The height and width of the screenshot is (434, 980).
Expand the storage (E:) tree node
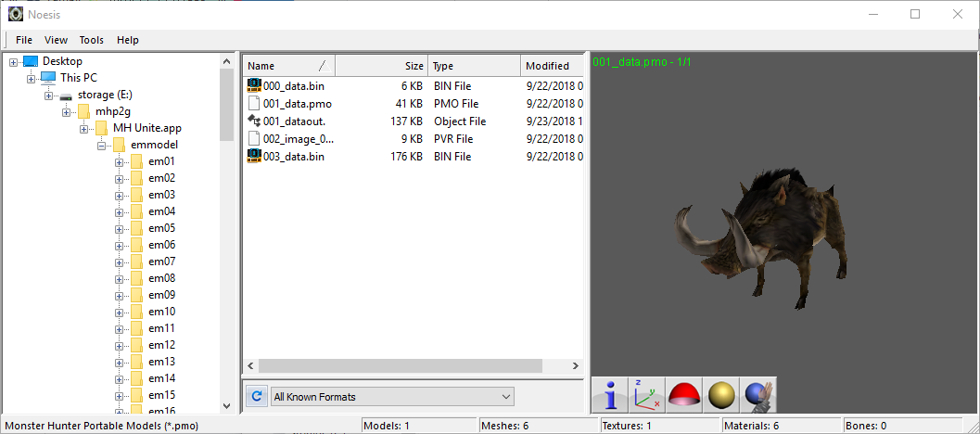48,96
